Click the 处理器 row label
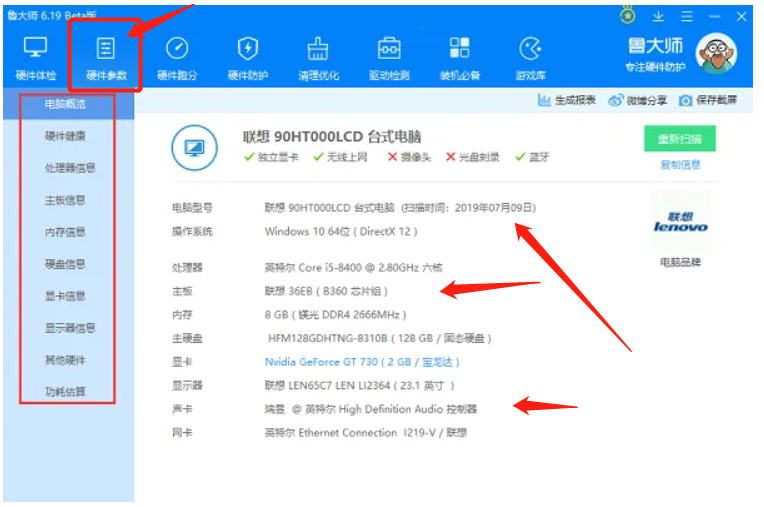 [x=187, y=267]
